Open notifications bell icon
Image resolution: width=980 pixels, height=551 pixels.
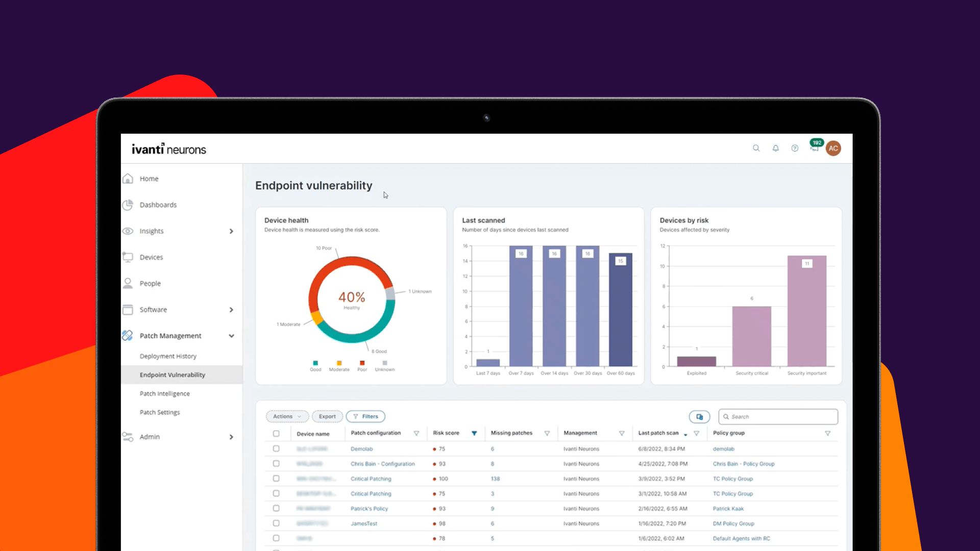(x=775, y=148)
